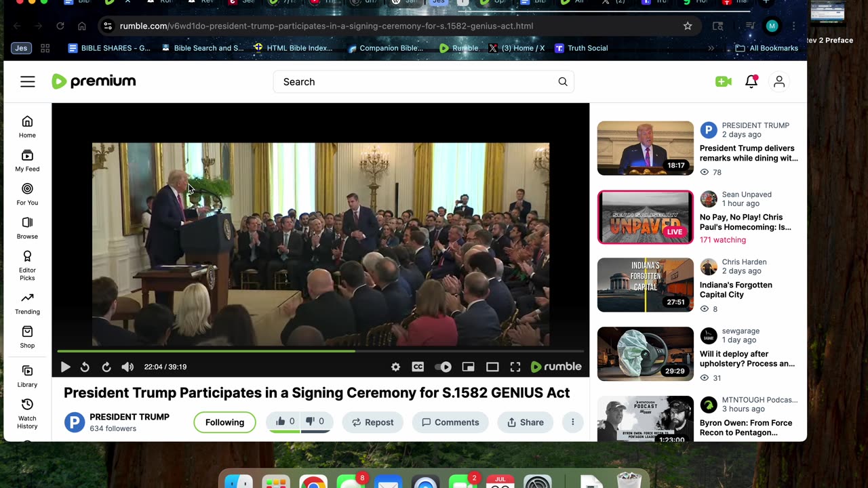The width and height of the screenshot is (868, 488).
Task: Toggle the autoplay switch
Action: pos(443,367)
